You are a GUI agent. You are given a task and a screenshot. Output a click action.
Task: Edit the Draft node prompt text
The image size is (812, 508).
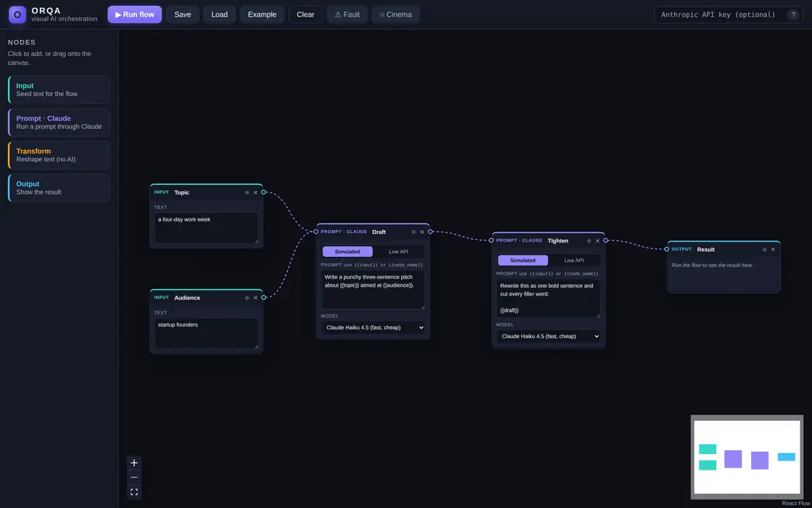point(373,290)
